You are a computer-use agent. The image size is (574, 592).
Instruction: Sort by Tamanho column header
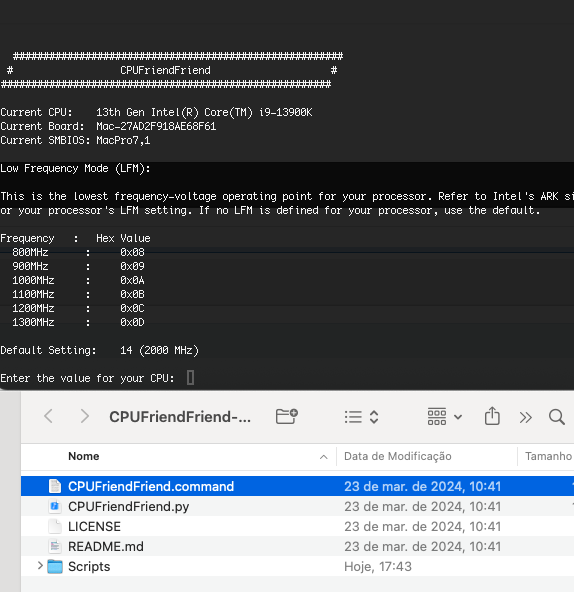click(548, 456)
